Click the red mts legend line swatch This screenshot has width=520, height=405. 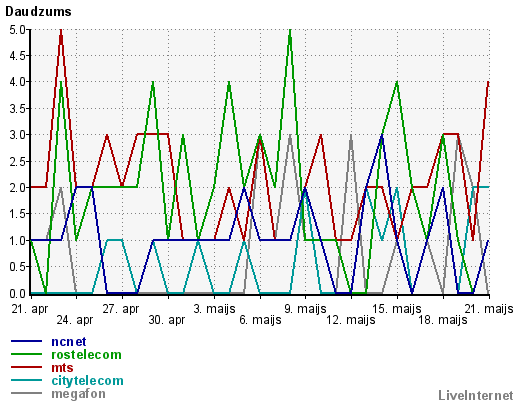coord(26,367)
